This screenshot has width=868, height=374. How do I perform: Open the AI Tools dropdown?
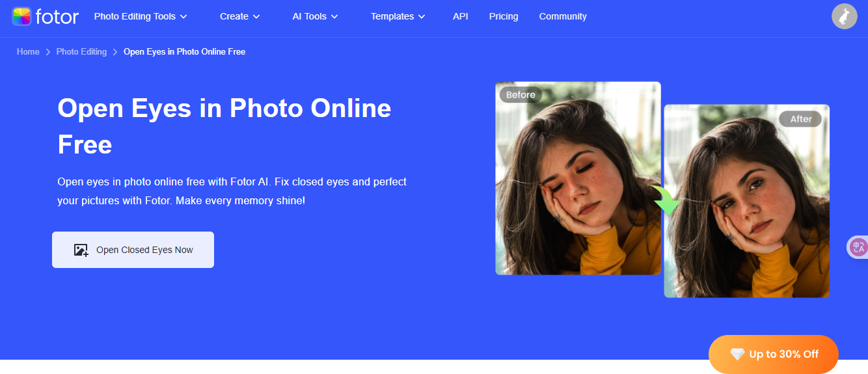315,16
